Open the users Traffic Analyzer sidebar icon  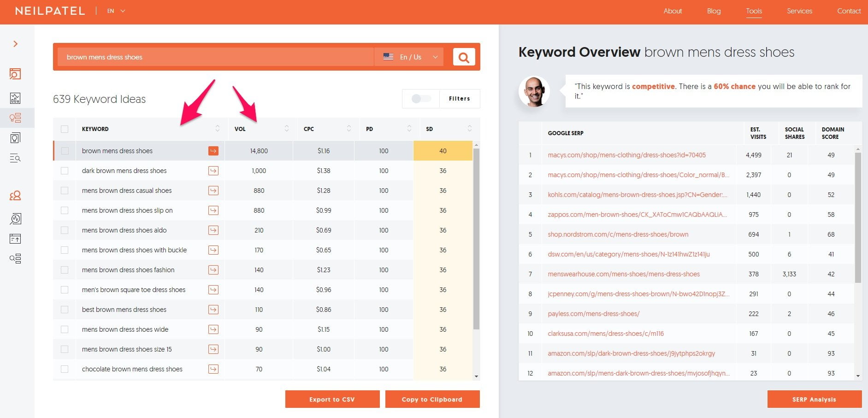click(x=15, y=196)
